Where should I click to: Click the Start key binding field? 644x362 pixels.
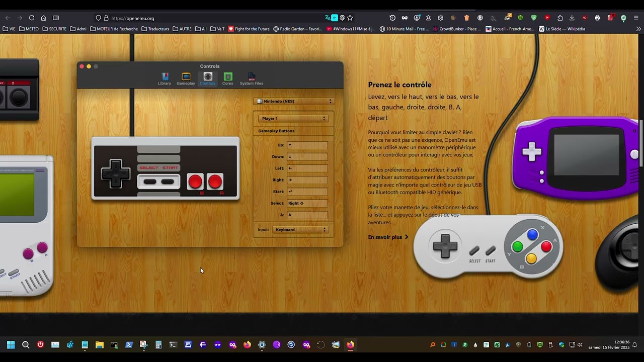pos(307,192)
